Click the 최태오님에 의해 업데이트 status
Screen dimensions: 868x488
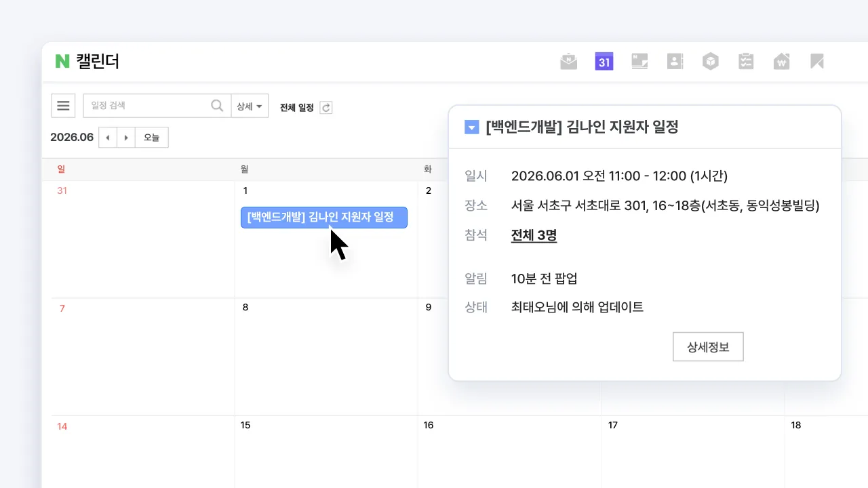coord(578,307)
